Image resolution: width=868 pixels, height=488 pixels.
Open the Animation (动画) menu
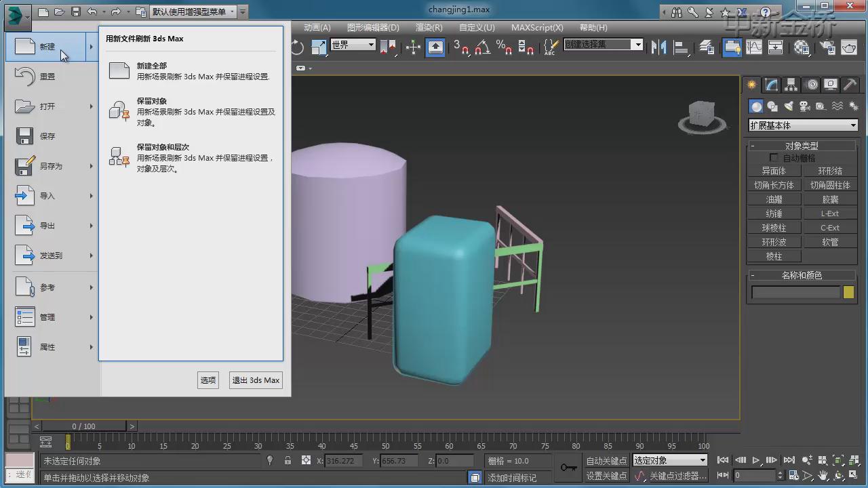pyautogui.click(x=317, y=28)
